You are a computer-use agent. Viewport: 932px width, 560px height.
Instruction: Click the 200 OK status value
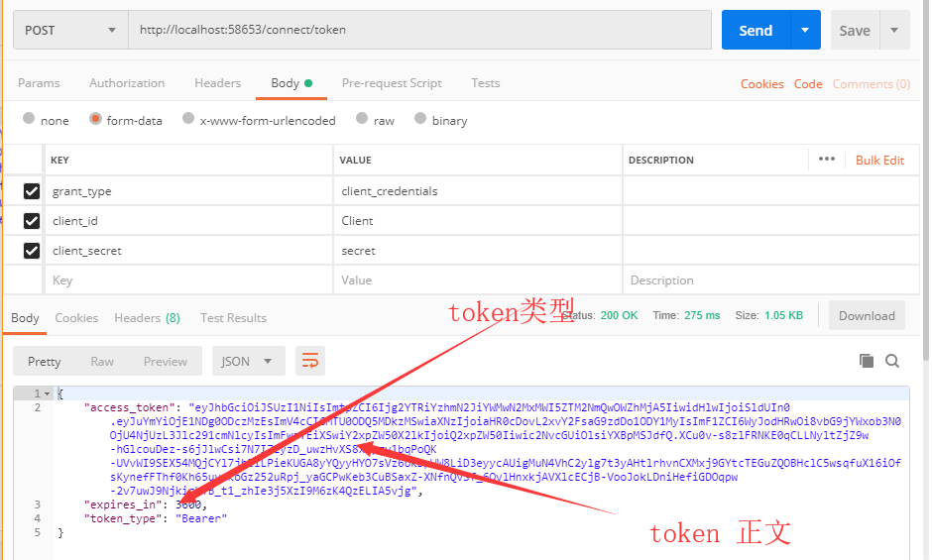(x=619, y=315)
